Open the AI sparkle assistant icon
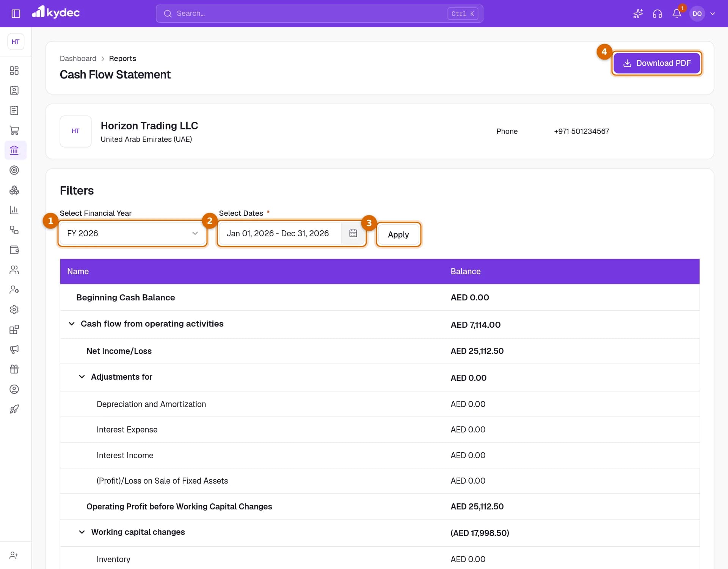This screenshot has height=569, width=728. tap(638, 14)
